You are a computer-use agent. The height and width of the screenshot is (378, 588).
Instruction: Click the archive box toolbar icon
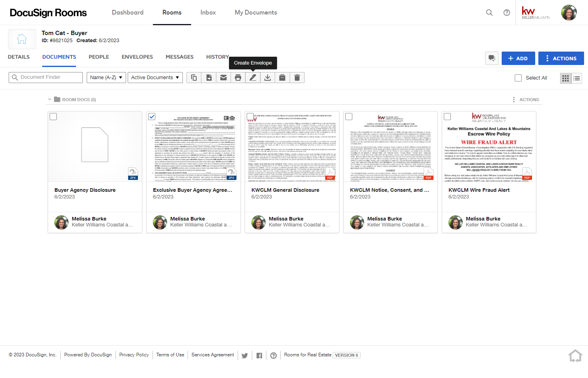pyautogui.click(x=282, y=78)
